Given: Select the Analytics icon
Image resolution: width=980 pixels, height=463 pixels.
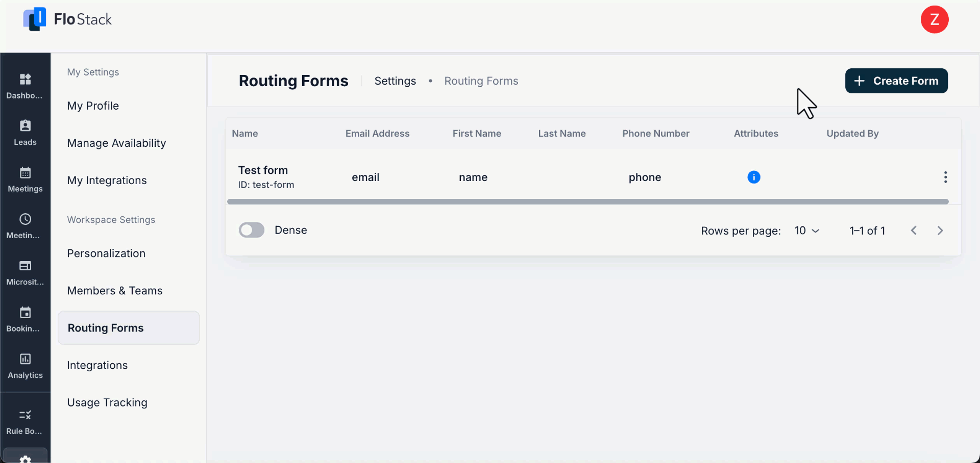Looking at the screenshot, I should tap(25, 365).
